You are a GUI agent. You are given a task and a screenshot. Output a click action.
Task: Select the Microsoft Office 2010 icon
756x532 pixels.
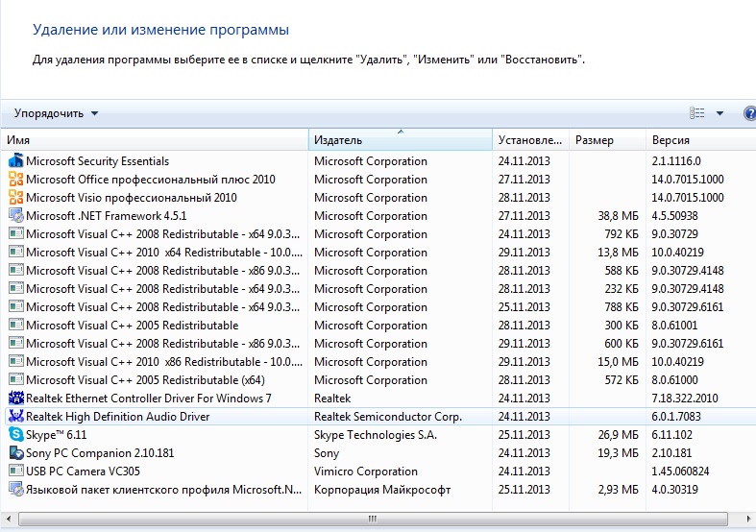[x=15, y=180]
